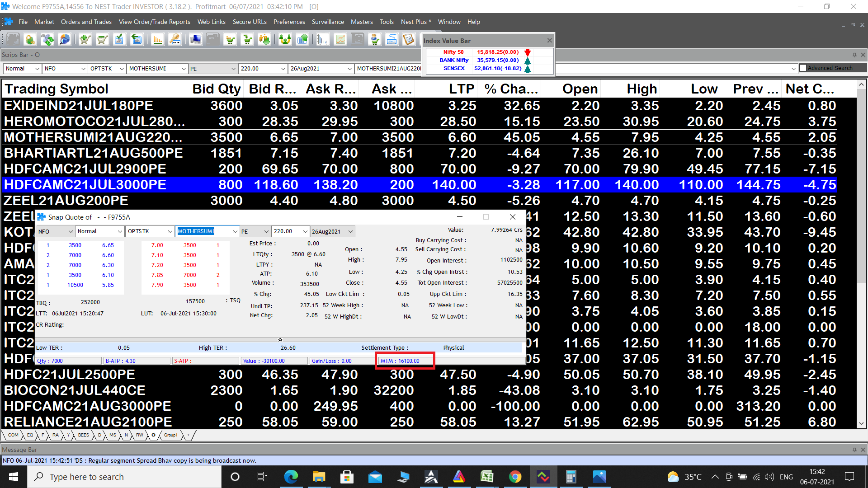The width and height of the screenshot is (868, 488).
Task: Click the market watch scrollbar up arrow
Action: (x=861, y=84)
